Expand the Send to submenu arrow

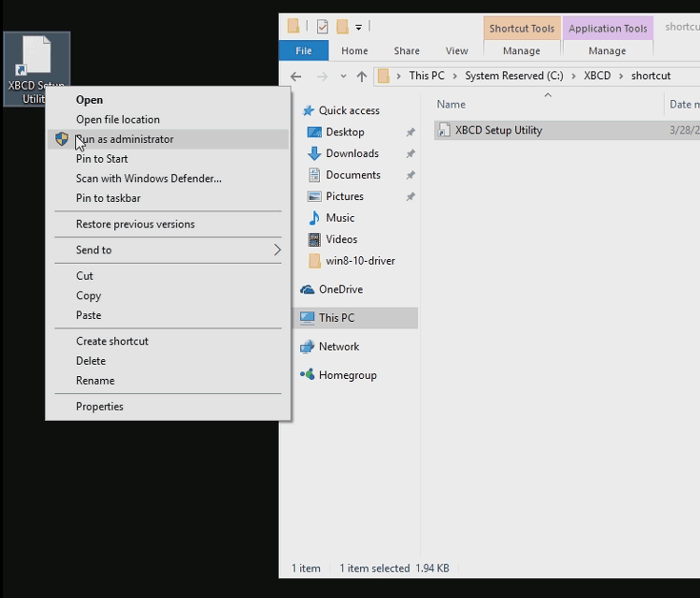pos(277,249)
